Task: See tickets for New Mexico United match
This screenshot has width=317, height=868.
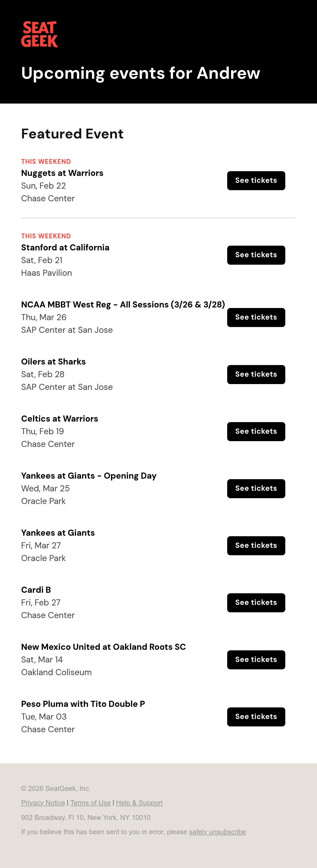Action: [256, 660]
